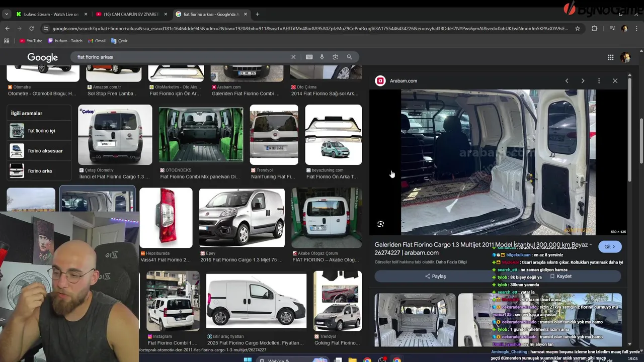
Task: Open the Çetaş Otomotiv Fiorino Cargo thumbnail
Action: click(x=115, y=135)
